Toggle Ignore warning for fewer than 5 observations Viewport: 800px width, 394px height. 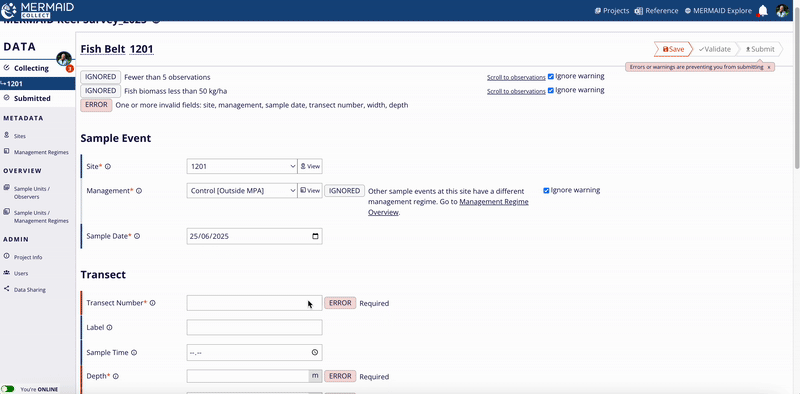[551, 77]
